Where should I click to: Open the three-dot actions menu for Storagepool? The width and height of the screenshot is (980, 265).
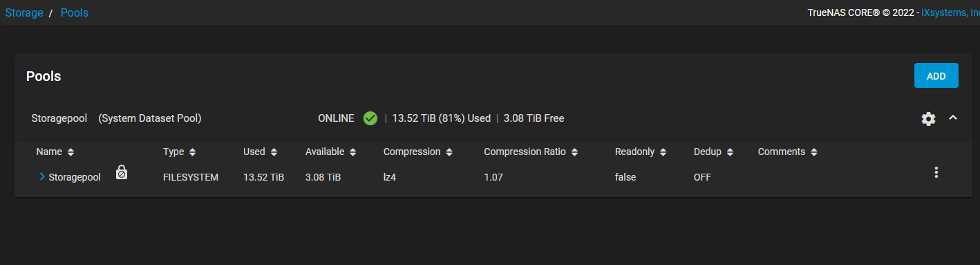936,172
